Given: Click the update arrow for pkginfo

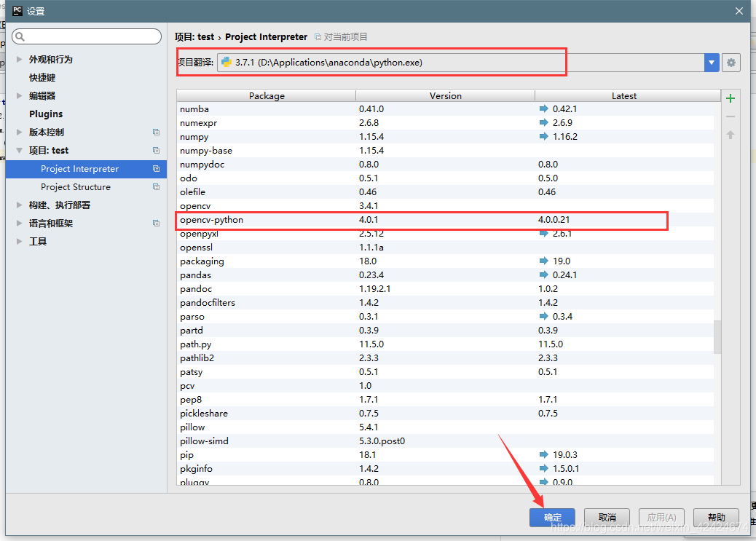Looking at the screenshot, I should (x=544, y=469).
